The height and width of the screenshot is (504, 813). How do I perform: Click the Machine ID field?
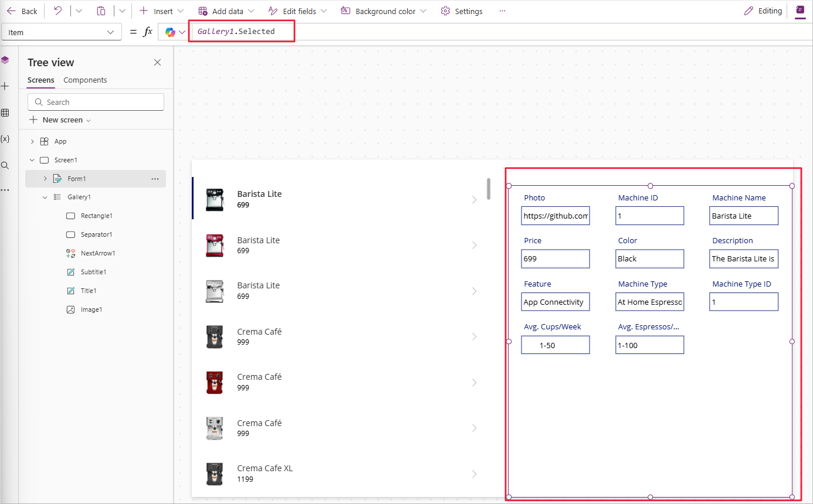pos(650,216)
